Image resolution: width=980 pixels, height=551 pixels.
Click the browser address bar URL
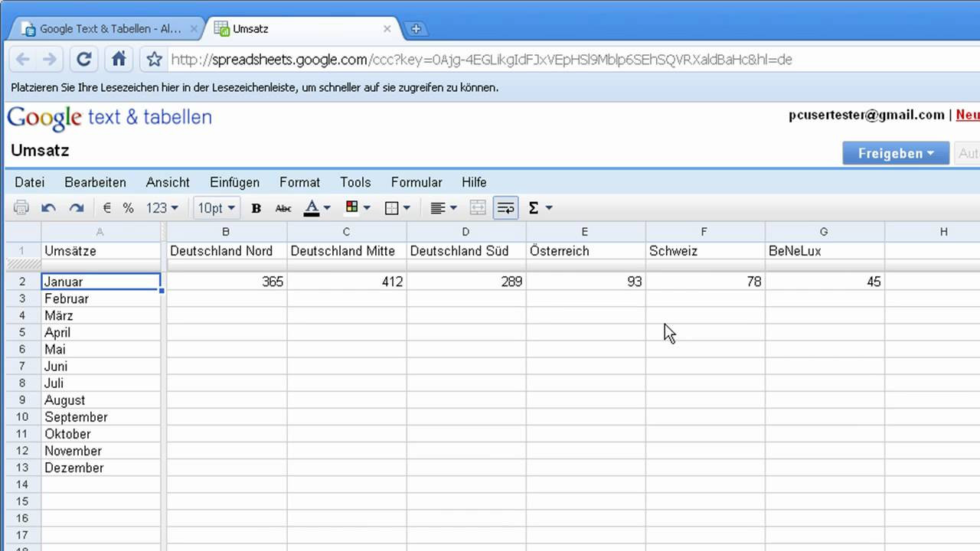[481, 59]
